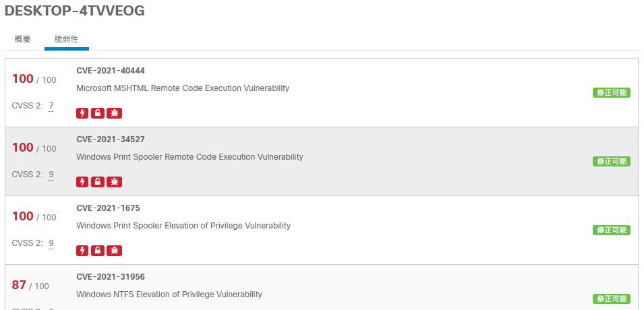Click the unlocked padlock icon under CVE-2021-40444

pyautogui.click(x=98, y=113)
